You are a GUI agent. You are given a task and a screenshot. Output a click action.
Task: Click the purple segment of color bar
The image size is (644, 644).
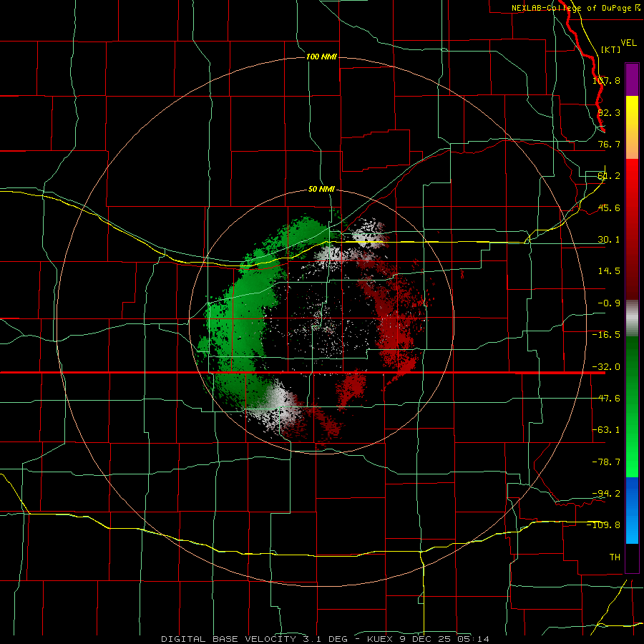632,79
